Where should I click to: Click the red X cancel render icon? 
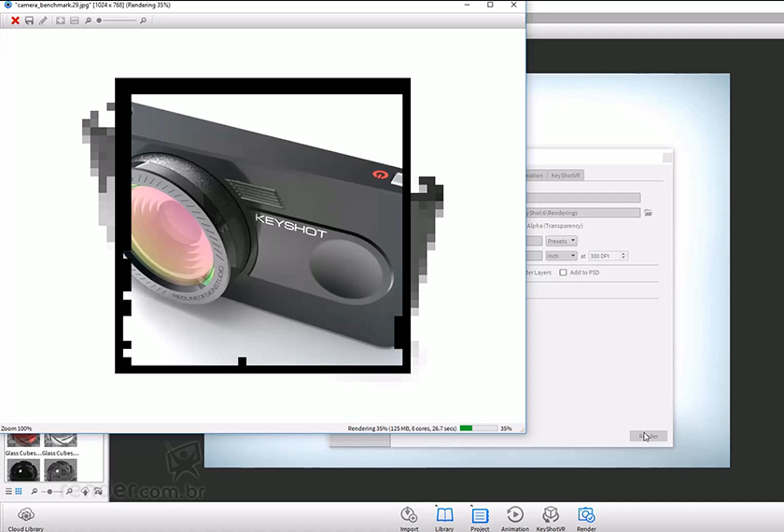pyautogui.click(x=15, y=21)
